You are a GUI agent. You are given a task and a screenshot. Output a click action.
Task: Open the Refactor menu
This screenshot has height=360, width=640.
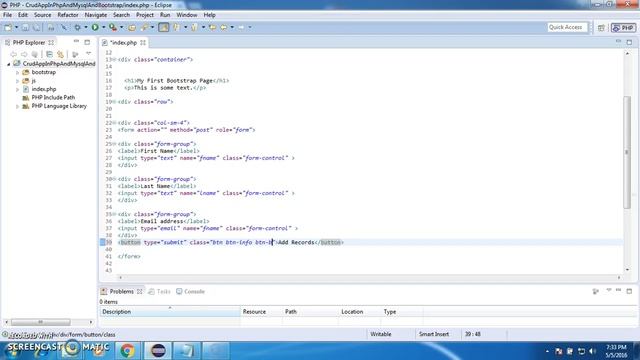pyautogui.click(x=68, y=15)
